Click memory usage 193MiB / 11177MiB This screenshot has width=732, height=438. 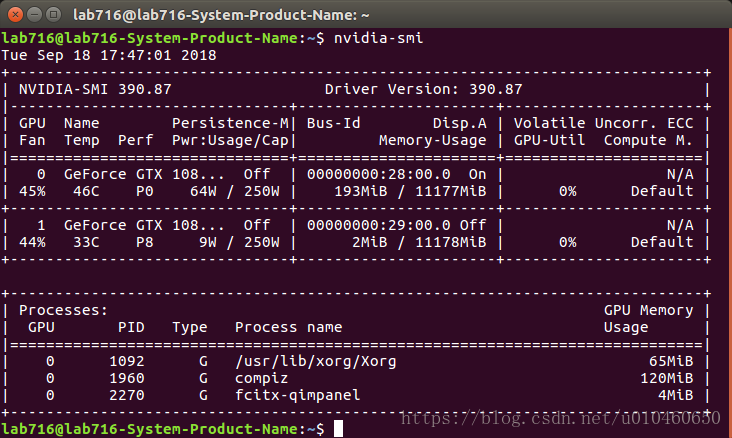(410, 191)
